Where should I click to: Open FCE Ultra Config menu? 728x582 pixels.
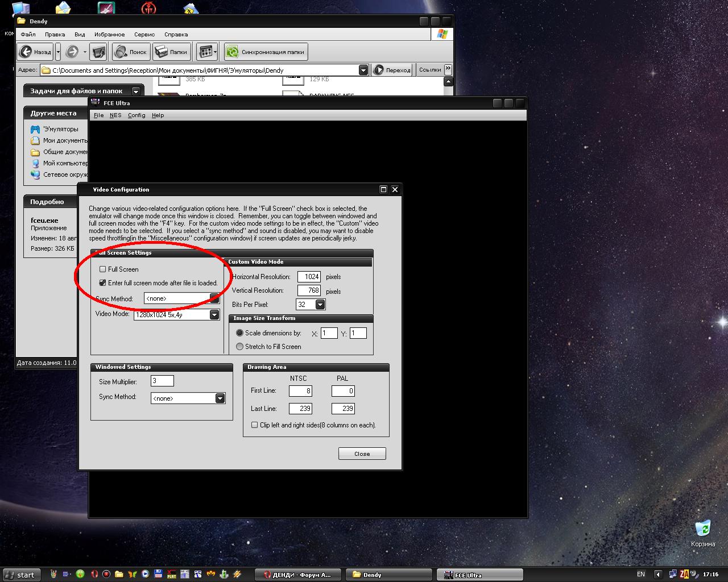click(136, 115)
